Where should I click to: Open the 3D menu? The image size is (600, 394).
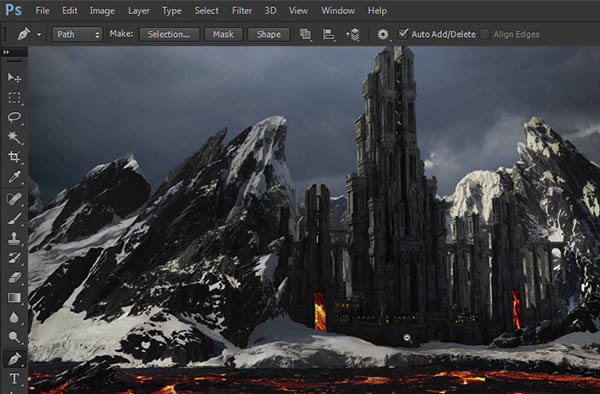pos(271,11)
